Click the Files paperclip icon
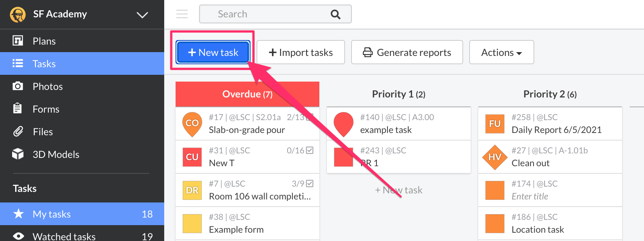Viewport: 644px width, 241px height. (18, 131)
